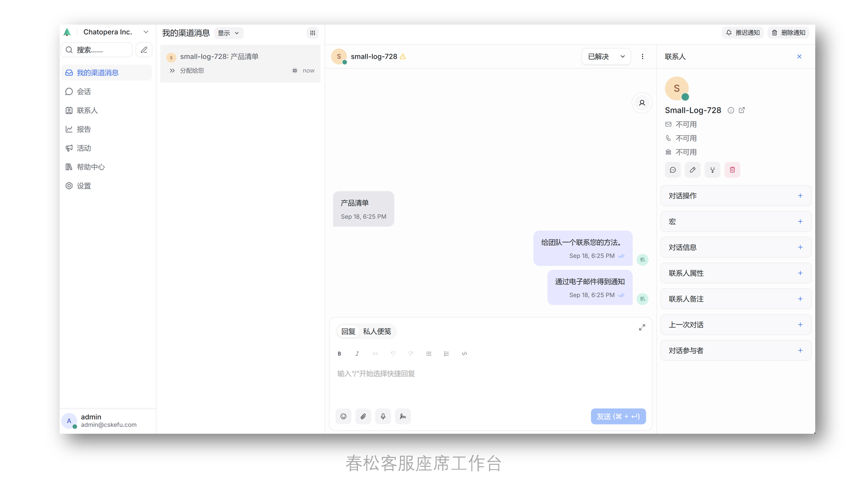Open 联系人 in the sidebar
This screenshot has height=491, width=868.
pyautogui.click(x=87, y=110)
